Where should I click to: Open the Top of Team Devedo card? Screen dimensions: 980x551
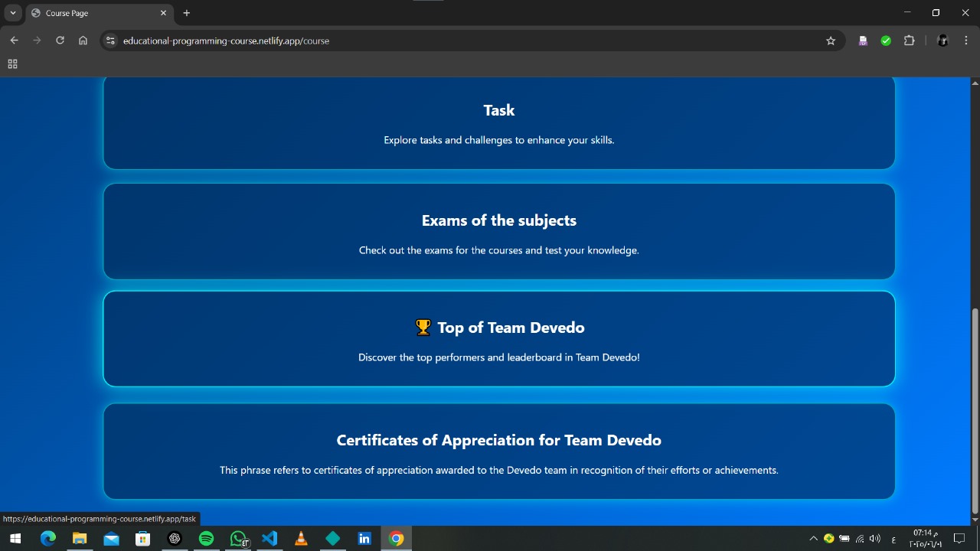point(498,339)
